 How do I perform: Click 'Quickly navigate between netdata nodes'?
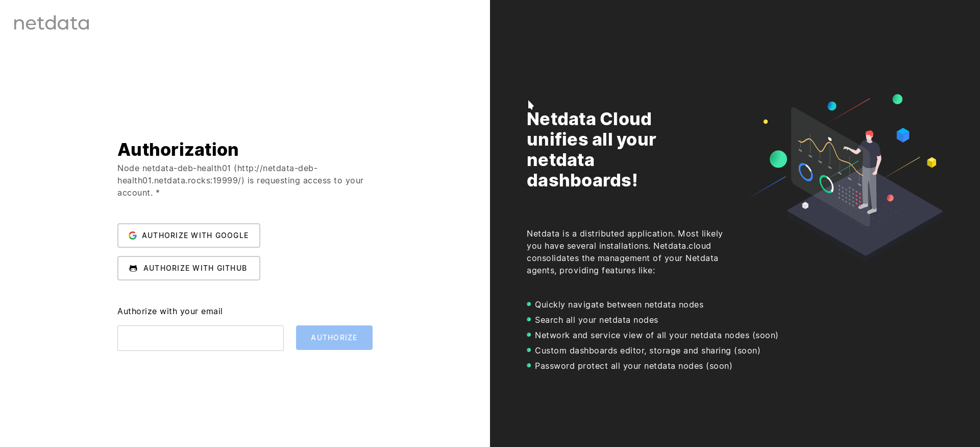point(619,304)
